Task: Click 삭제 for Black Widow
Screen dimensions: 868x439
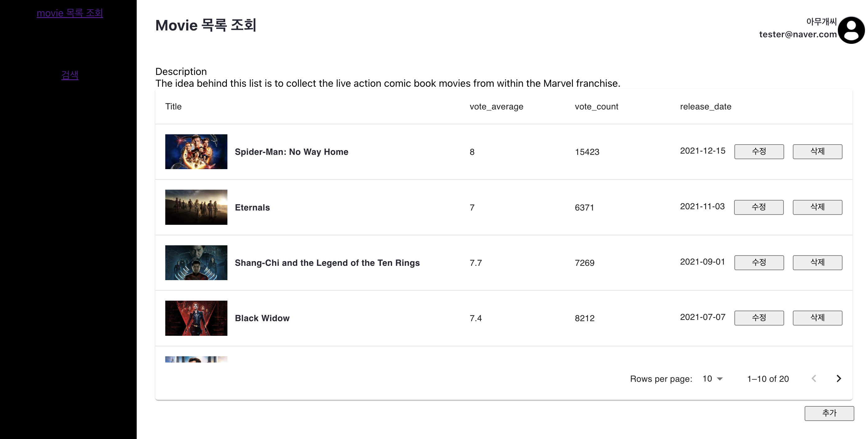Action: click(817, 317)
